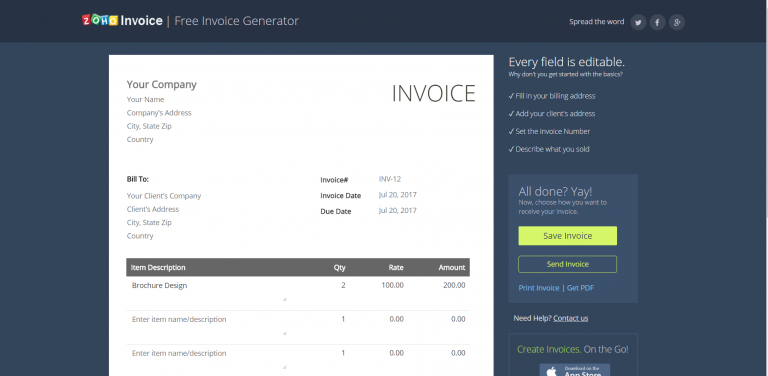Click the Brochure Design description resize handle
The width and height of the screenshot is (768, 376).
(285, 299)
